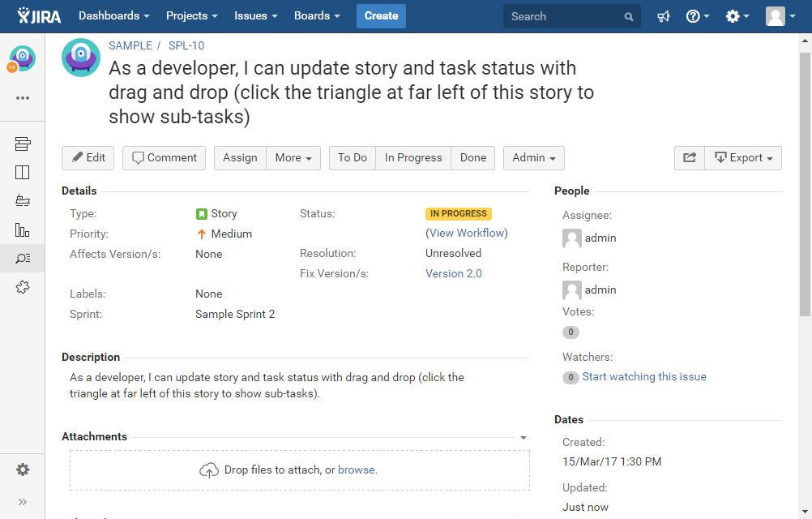Open the Attachments options arrow

(x=523, y=438)
